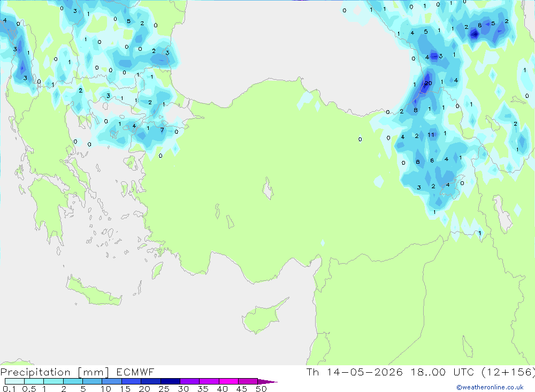Click the legend scale label '25'
Viewport: 535px width, 392px height.
[x=164, y=389]
